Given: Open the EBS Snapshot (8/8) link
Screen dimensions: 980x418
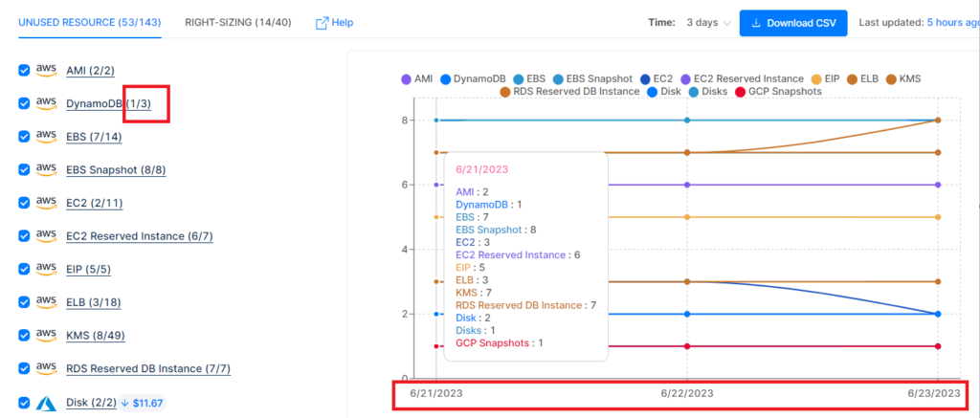Looking at the screenshot, I should click(116, 170).
